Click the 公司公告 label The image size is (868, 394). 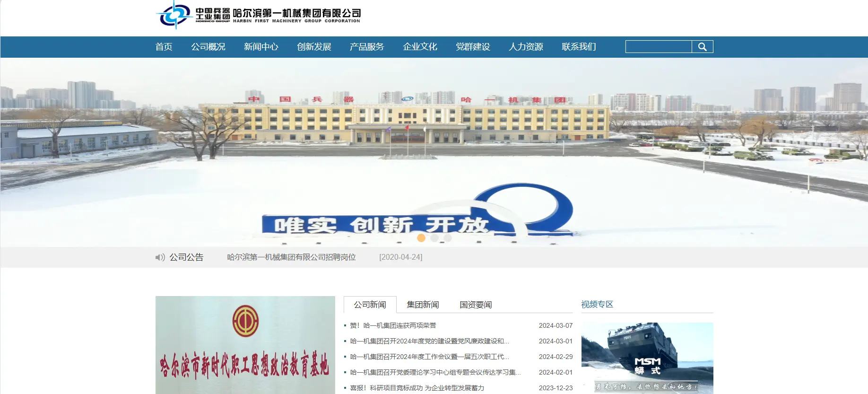pyautogui.click(x=186, y=257)
